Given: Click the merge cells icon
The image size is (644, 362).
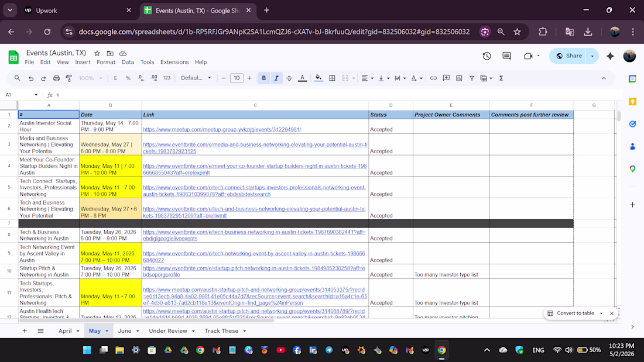Looking at the screenshot, I should coord(345,78).
